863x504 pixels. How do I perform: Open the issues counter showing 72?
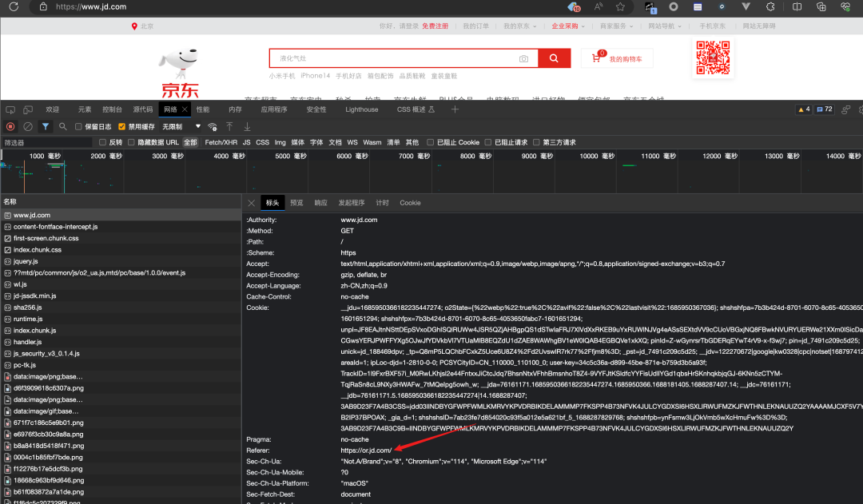pos(825,109)
